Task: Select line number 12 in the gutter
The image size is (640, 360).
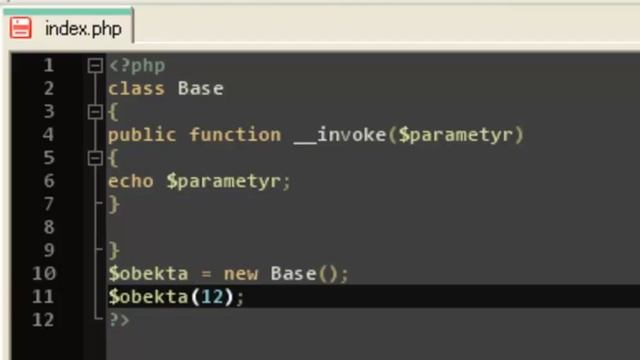Action: pyautogui.click(x=44, y=320)
